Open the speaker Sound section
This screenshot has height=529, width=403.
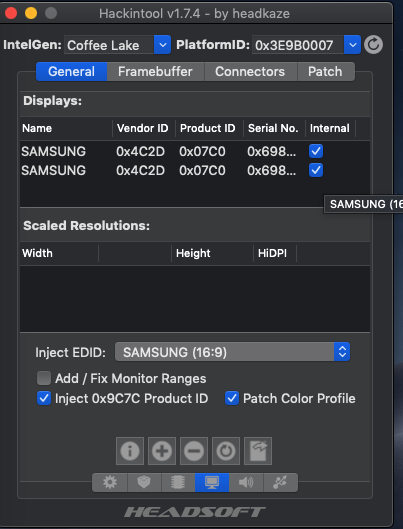pos(246,482)
